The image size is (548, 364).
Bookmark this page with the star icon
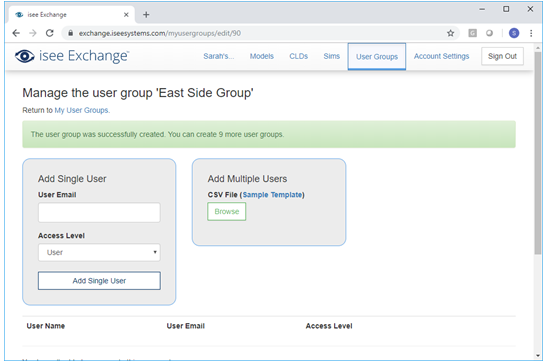coord(450,33)
